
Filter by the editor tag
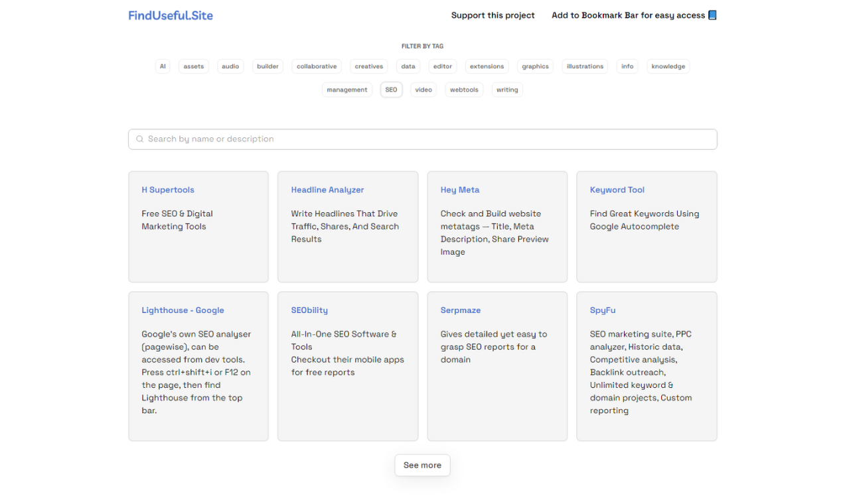click(x=443, y=66)
